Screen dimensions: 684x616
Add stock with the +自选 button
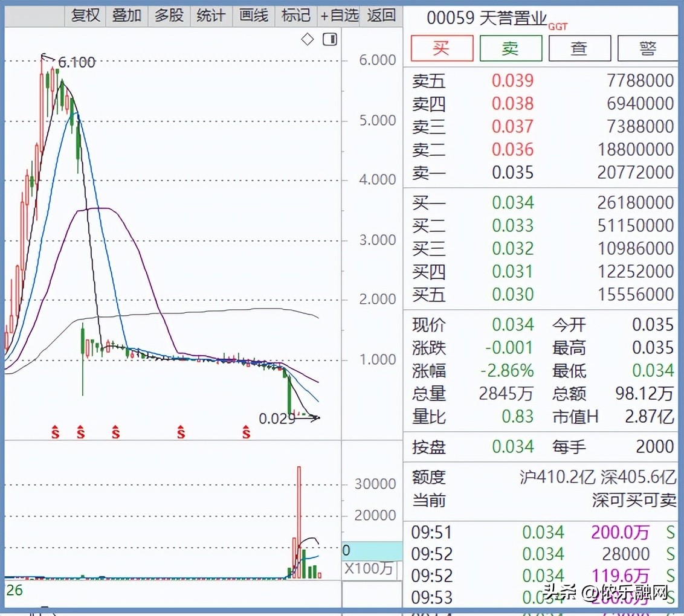(x=340, y=15)
